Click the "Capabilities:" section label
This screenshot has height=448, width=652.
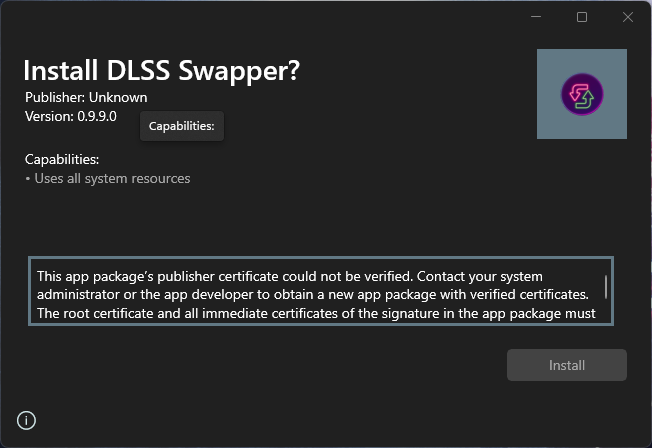click(x=62, y=159)
